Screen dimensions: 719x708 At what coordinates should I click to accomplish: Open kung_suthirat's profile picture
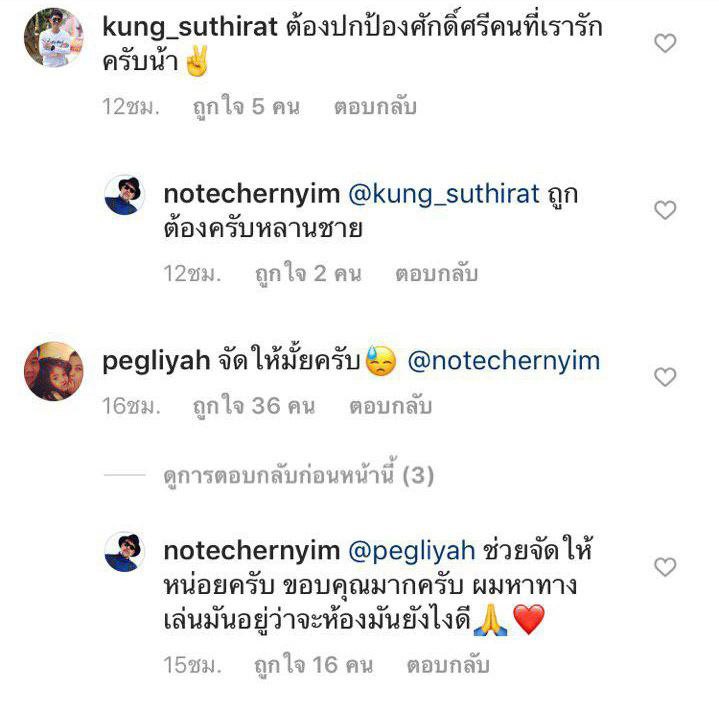pyautogui.click(x=54, y=37)
